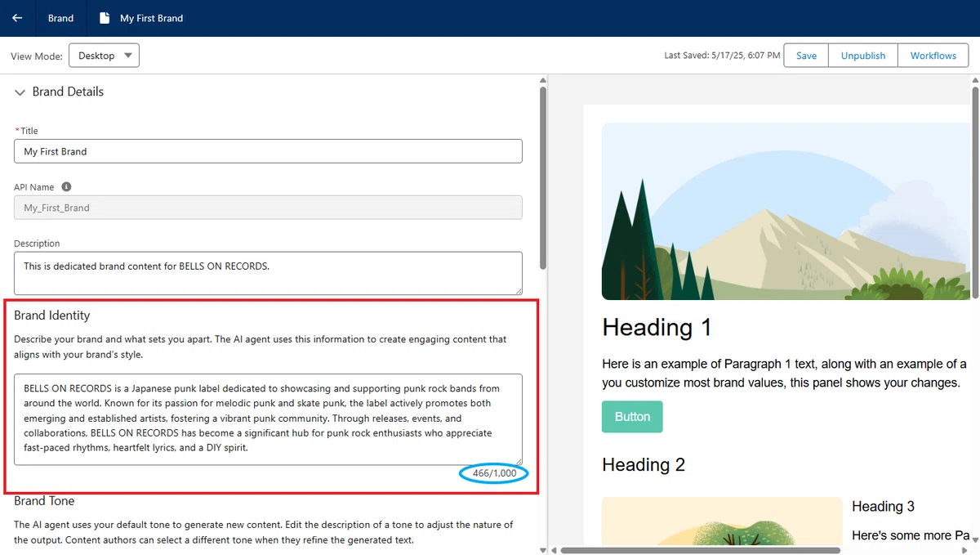The height and width of the screenshot is (555, 980).
Task: Click the mountain landscape preview image
Action: point(786,212)
